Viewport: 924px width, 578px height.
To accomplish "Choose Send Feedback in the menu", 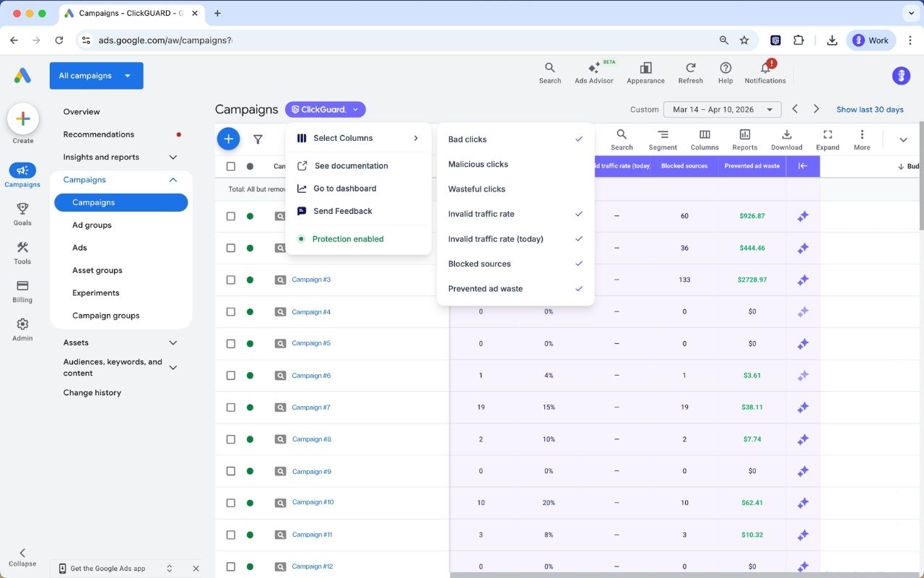I will pos(358,211).
